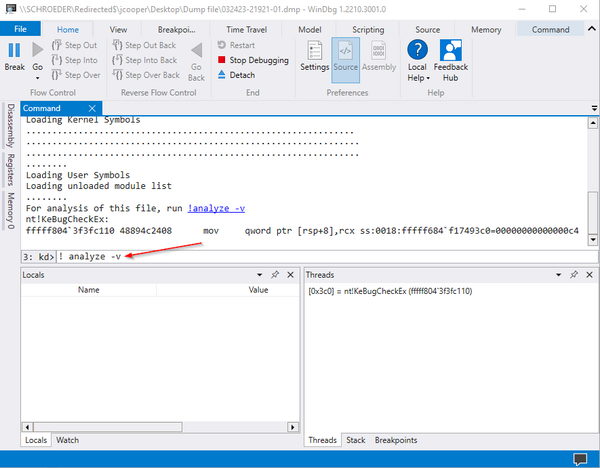Viewport: 600px width, 468px height.
Task: Click the WinDbg title bar app icon
Action: tap(11, 9)
